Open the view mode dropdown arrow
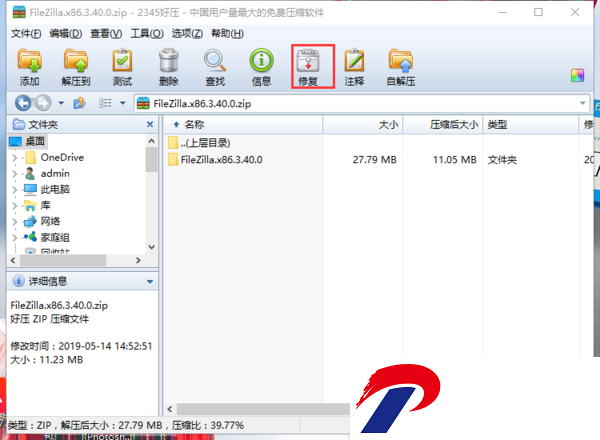The image size is (600, 440). [122, 103]
